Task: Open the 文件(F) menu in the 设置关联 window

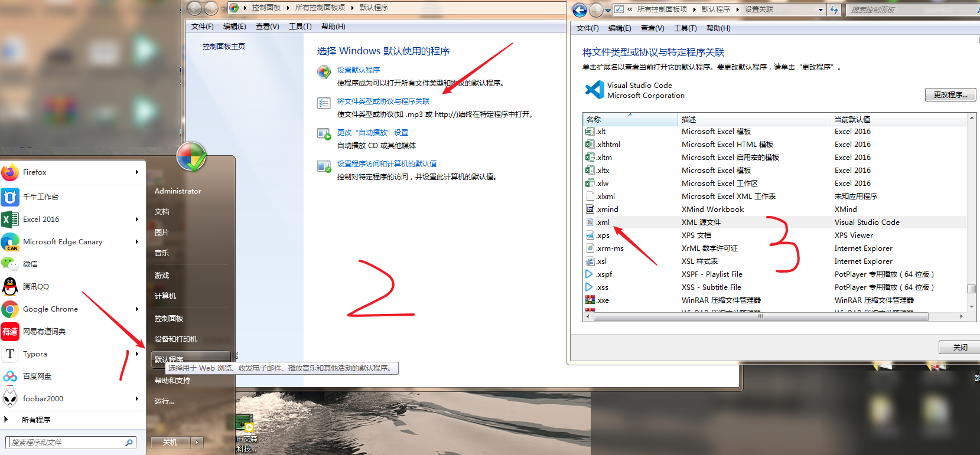Action: (x=587, y=28)
